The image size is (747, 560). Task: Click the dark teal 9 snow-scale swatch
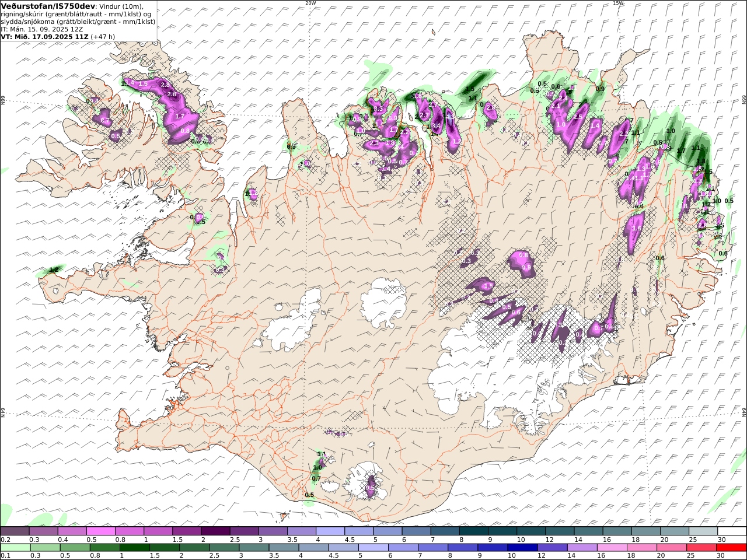tap(502, 531)
